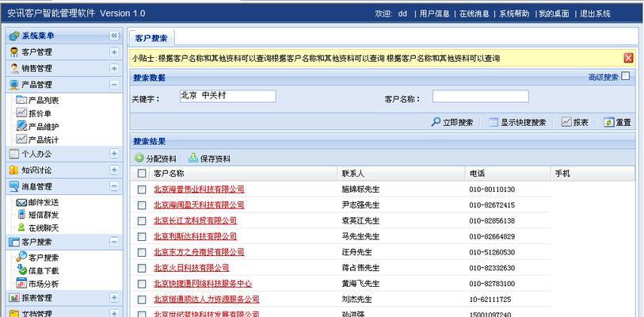
Task: Click the 个人办公 notepad icon
Action: click(14, 154)
